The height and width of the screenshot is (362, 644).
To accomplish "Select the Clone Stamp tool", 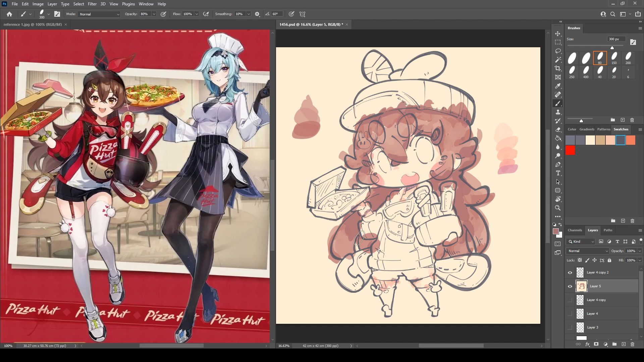I will tap(558, 112).
